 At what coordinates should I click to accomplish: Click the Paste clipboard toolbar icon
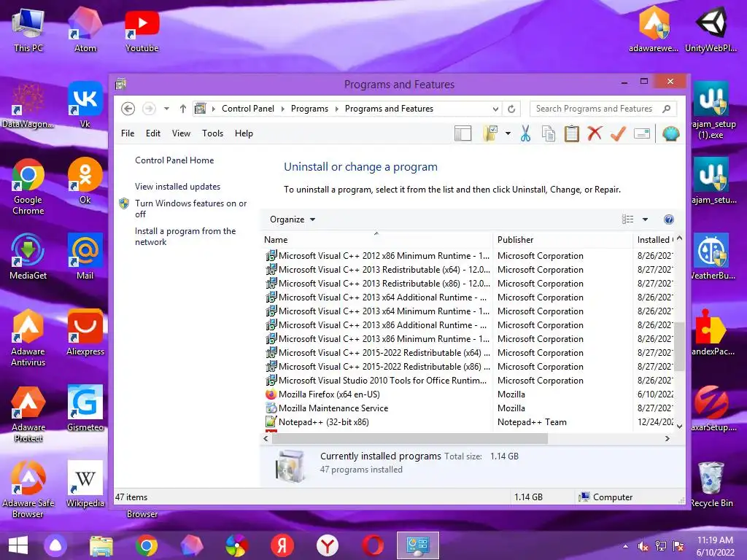coord(572,134)
